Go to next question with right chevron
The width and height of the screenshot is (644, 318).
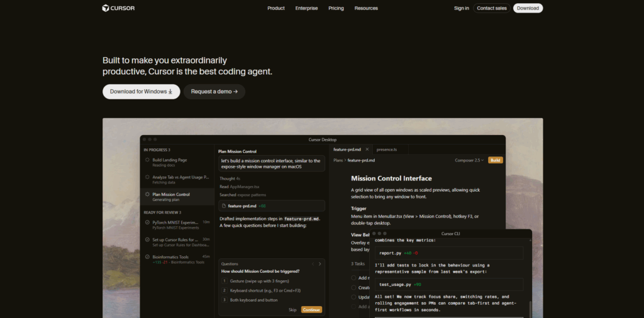pyautogui.click(x=320, y=264)
